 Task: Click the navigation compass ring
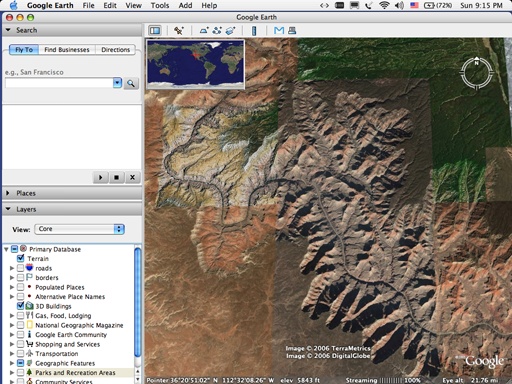point(476,73)
